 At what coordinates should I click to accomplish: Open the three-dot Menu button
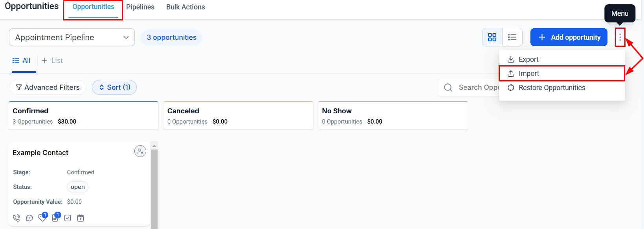(x=620, y=37)
